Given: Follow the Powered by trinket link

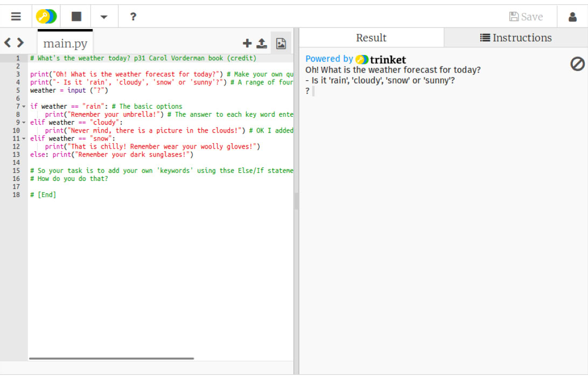Looking at the screenshot, I should 355,59.
